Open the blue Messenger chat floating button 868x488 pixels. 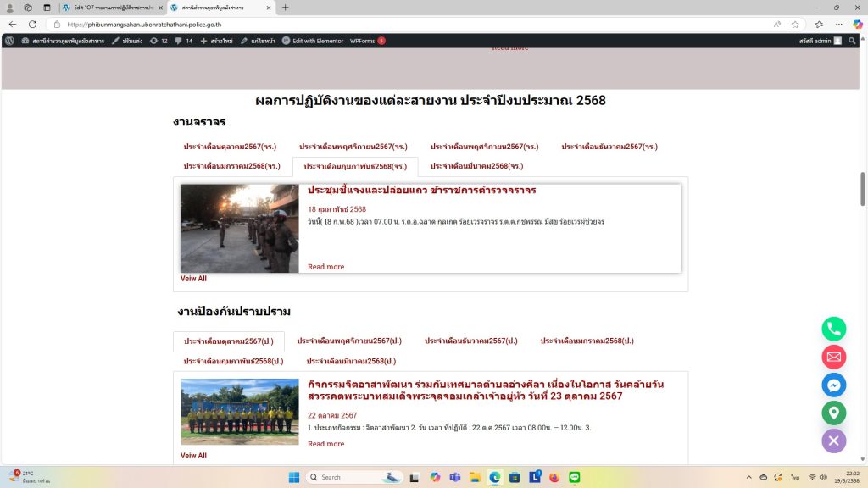tap(834, 385)
